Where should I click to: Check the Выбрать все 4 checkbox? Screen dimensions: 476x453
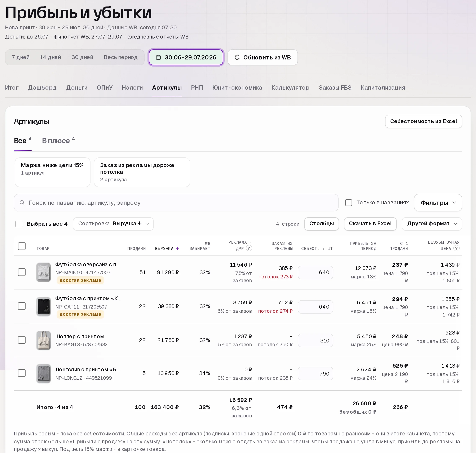[19, 224]
